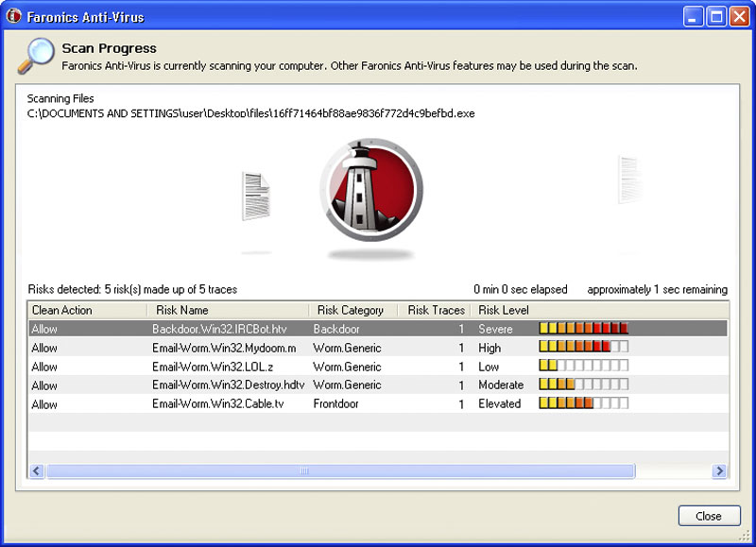The width and height of the screenshot is (756, 547).
Task: Click the scanned file path text
Action: coord(251,113)
